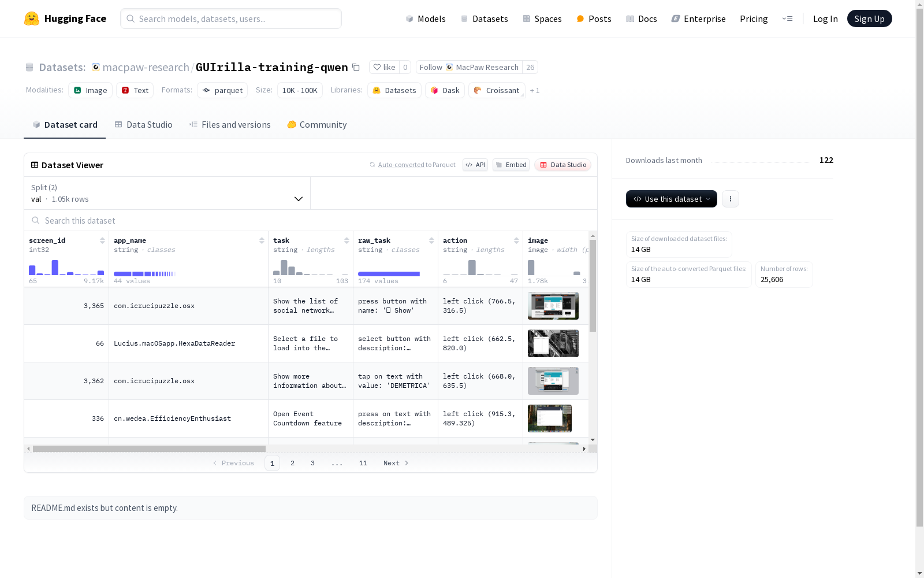Open image thumbnail in row 3,365
Image resolution: width=924 pixels, height=578 pixels.
pos(553,306)
